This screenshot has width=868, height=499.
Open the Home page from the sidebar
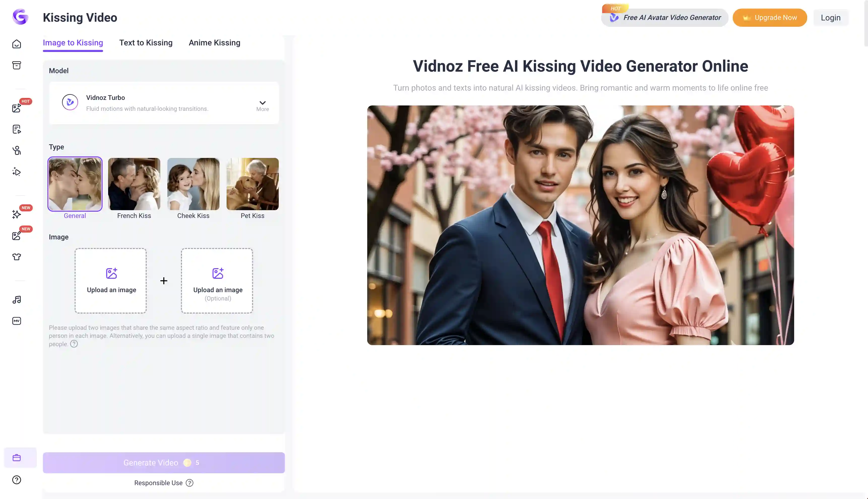(x=16, y=44)
